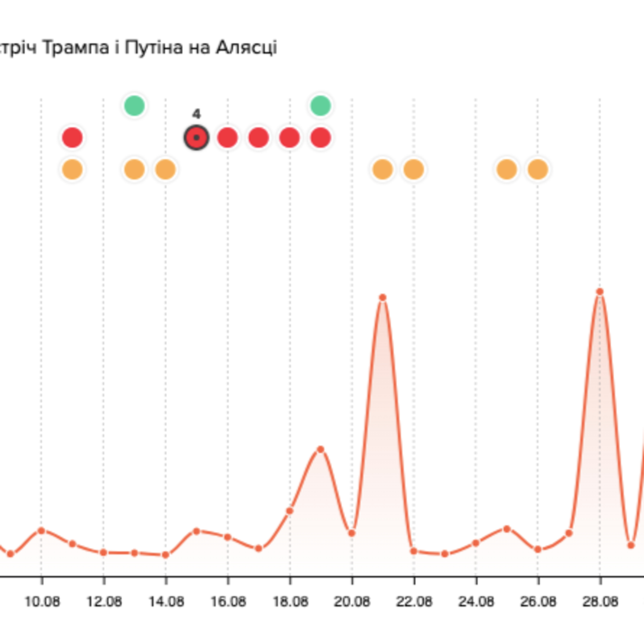Click the orange event dot on 26.08
The height and width of the screenshot is (644, 644).
point(538,169)
